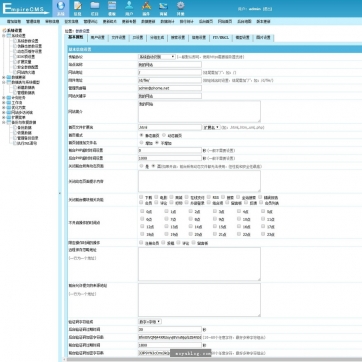362x362 pixels.
Task: Open the 验证码字符组成 dropdown
Action: (x=150, y=321)
